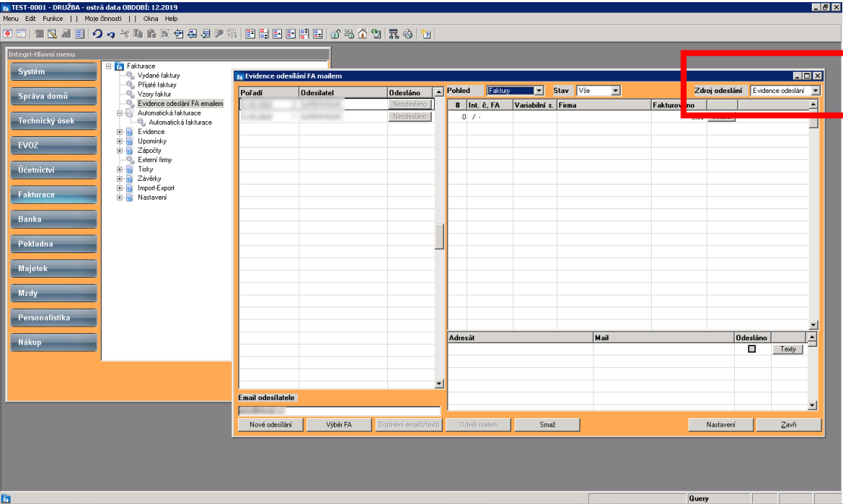Click the printer icon in the toolbar

pos(408,34)
